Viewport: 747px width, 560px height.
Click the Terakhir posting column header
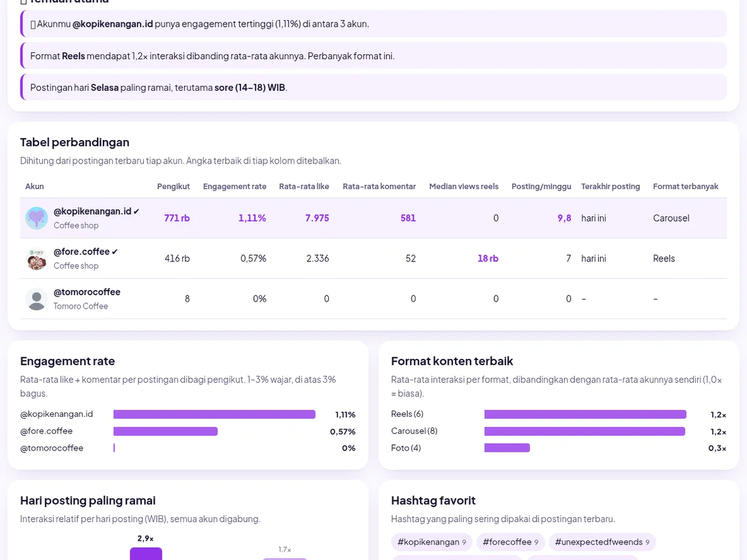point(611,187)
